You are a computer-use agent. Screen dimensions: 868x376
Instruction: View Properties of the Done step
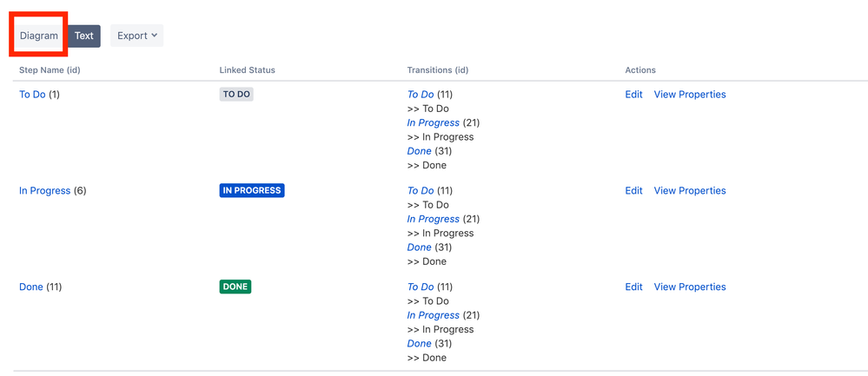coord(690,287)
